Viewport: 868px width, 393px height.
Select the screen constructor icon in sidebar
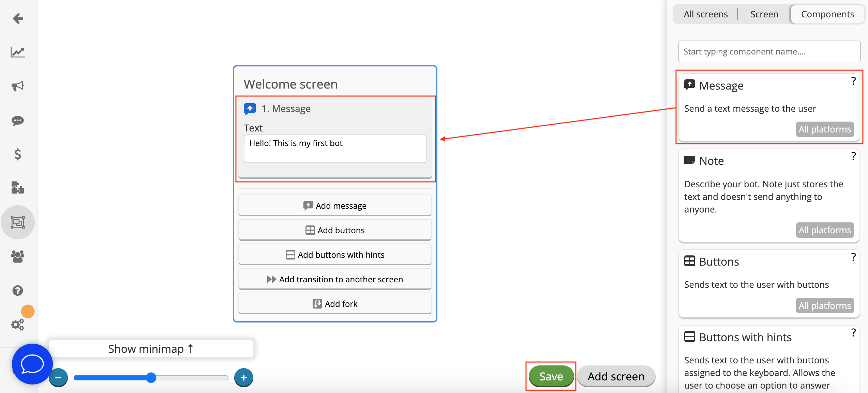(18, 222)
